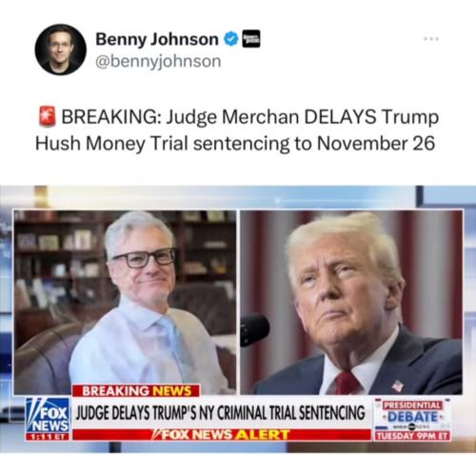Click the Tuesday 9PM ET label

[x=412, y=436]
